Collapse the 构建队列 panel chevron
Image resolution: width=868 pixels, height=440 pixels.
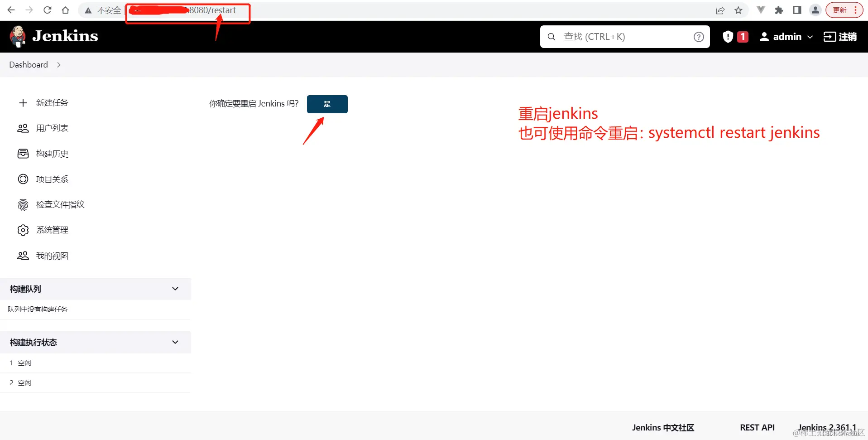(x=175, y=289)
